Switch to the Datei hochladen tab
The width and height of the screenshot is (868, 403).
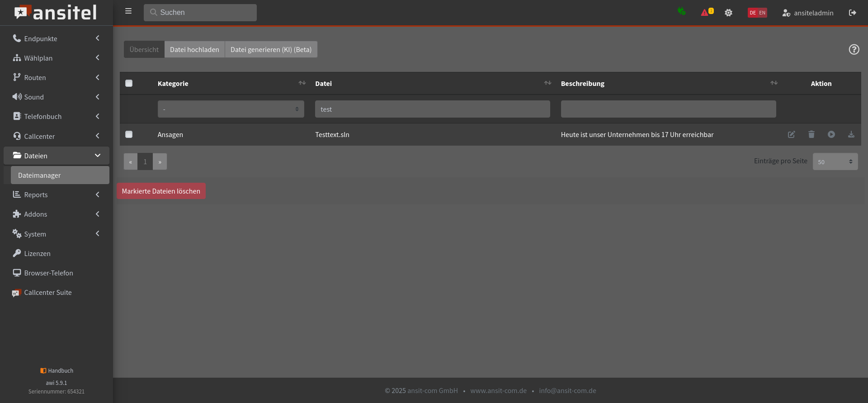click(194, 49)
